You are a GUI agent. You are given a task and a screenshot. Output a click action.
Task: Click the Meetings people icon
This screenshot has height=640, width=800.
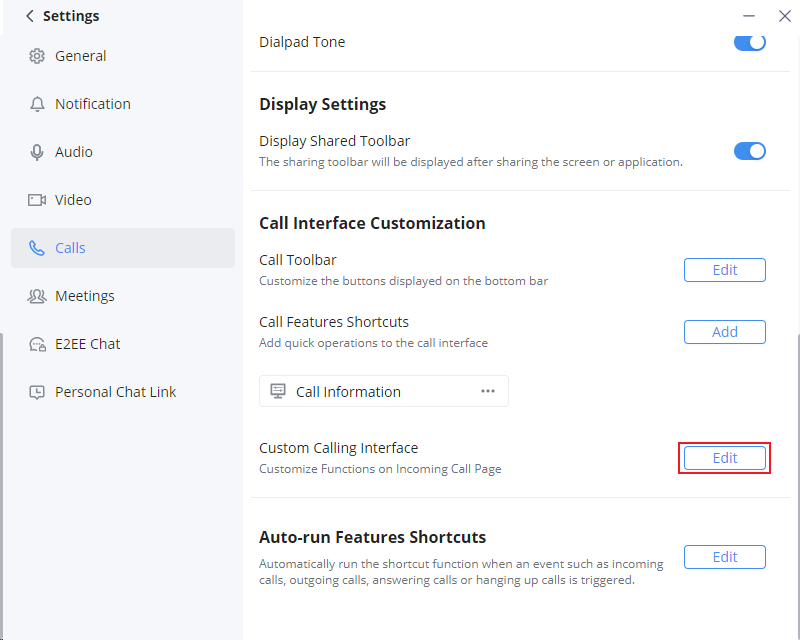point(37,296)
